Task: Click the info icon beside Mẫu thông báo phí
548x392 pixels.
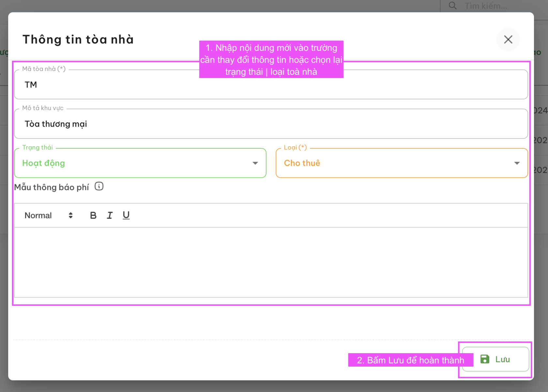Action: pyautogui.click(x=99, y=186)
